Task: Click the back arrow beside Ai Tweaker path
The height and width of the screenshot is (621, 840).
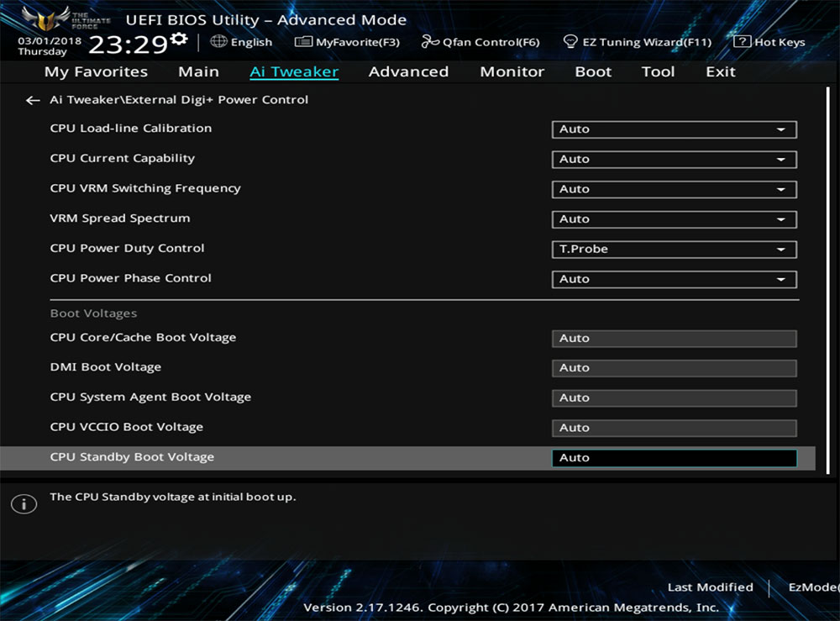Action: (33, 100)
